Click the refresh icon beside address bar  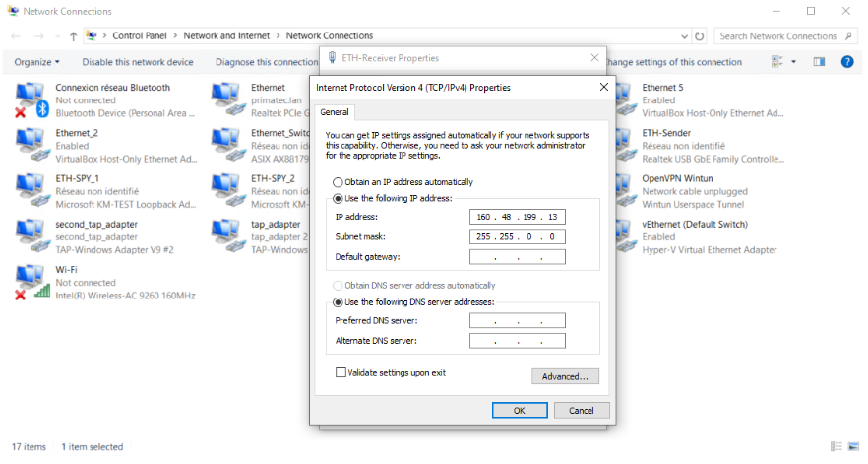pos(700,36)
